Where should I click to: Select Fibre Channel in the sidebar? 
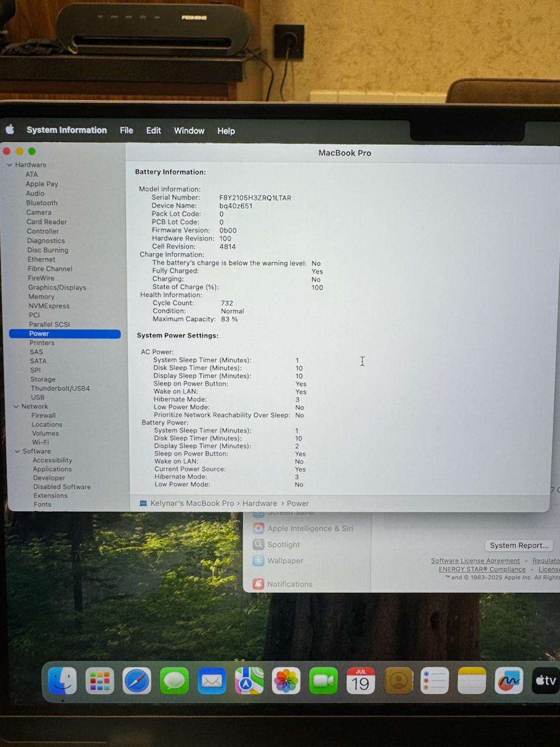pos(50,268)
